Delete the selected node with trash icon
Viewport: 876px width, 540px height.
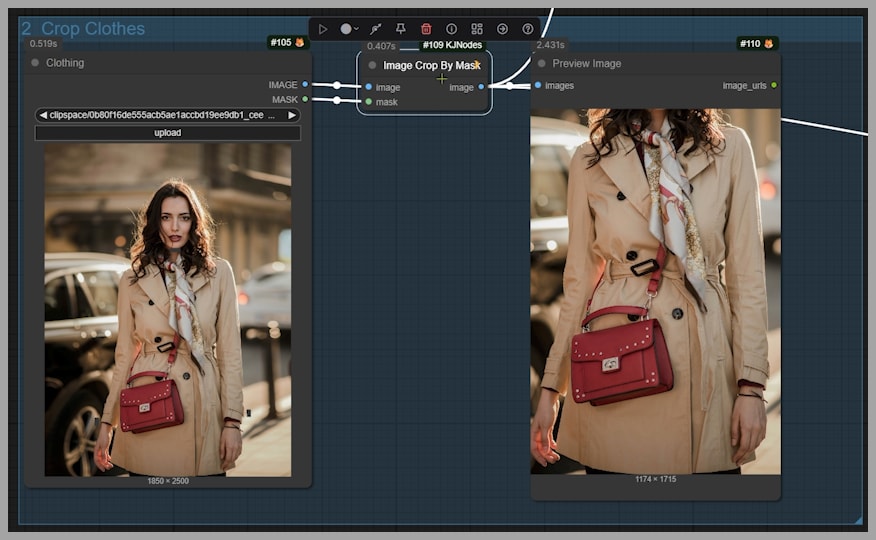pyautogui.click(x=426, y=29)
